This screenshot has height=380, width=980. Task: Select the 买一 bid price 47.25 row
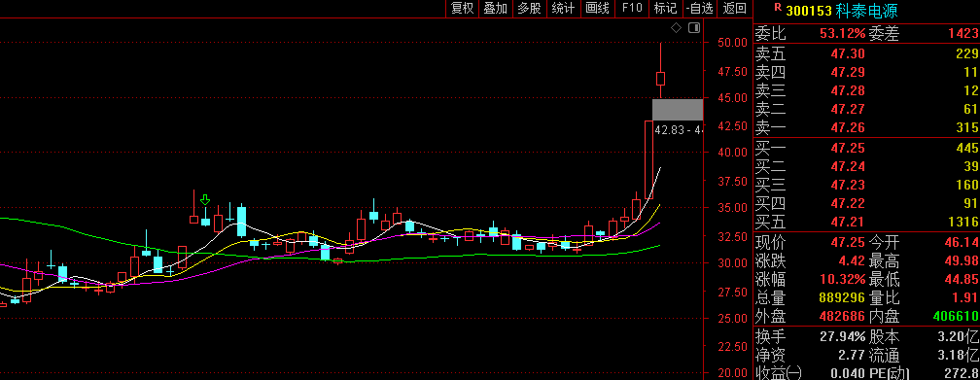(866, 148)
